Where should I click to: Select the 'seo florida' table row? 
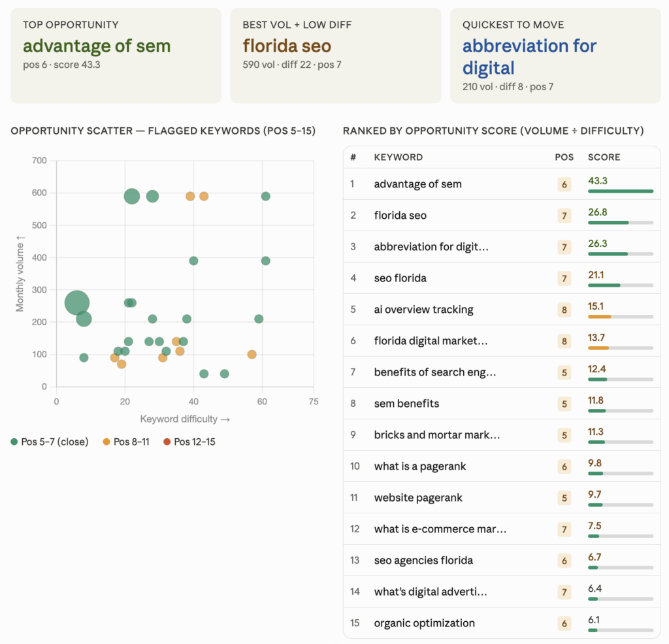[x=502, y=278]
